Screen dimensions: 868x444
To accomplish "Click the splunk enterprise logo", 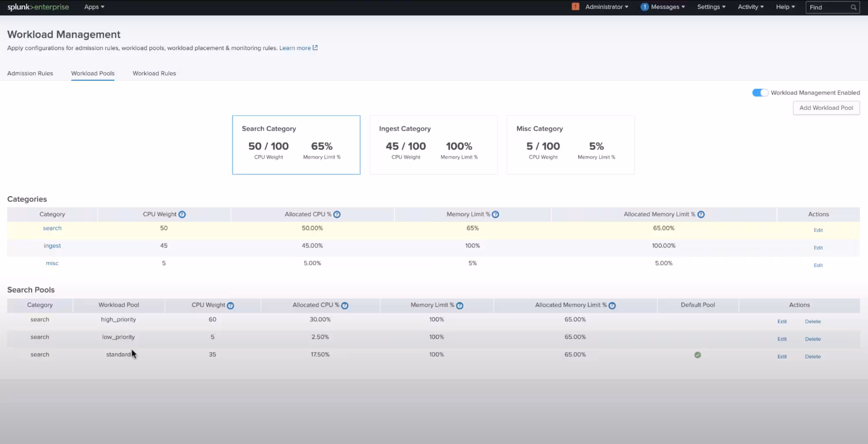I will 38,7.
